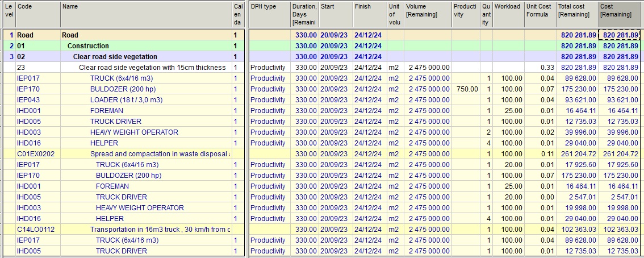
Task: Click code cell C14LO0112
Action: [x=38, y=229]
